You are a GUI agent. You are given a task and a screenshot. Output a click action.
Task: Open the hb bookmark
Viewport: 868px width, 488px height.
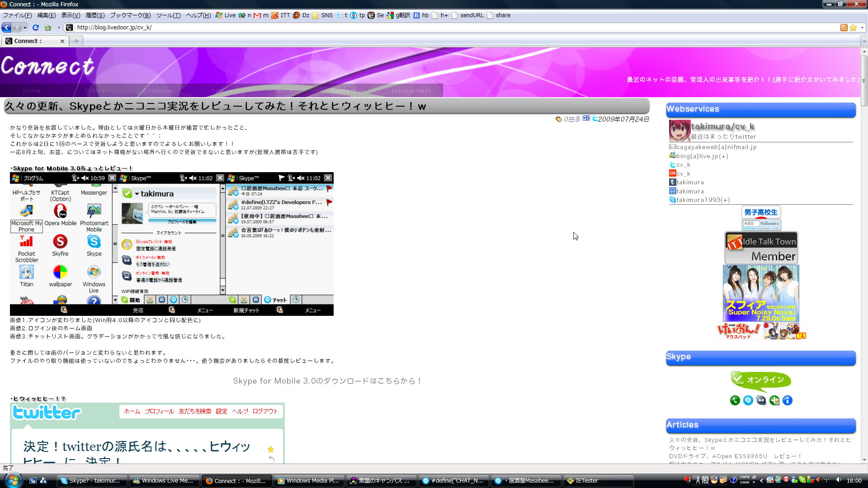point(421,15)
